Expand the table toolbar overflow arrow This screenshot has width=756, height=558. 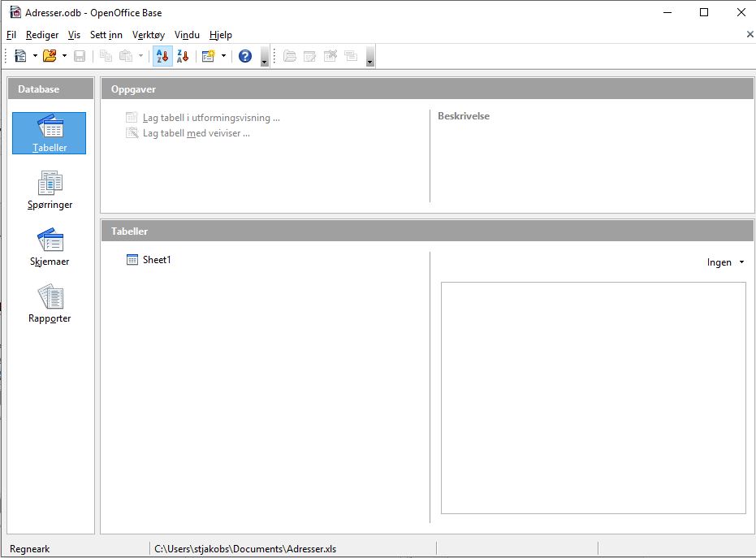[x=369, y=56]
